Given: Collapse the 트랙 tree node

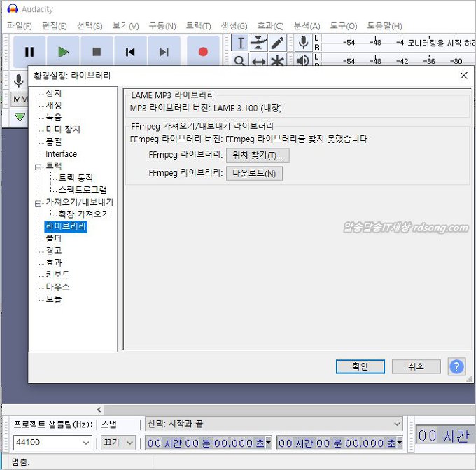Looking at the screenshot, I should tap(38, 166).
